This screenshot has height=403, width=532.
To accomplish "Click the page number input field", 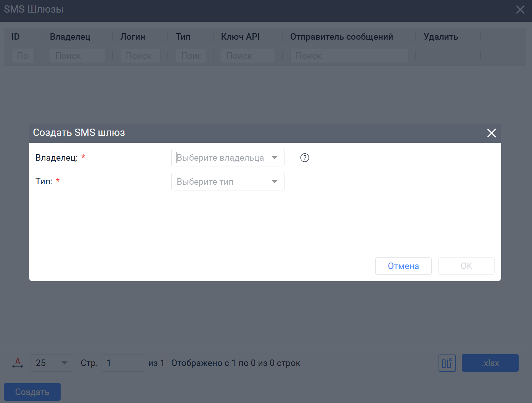I will click(x=123, y=363).
